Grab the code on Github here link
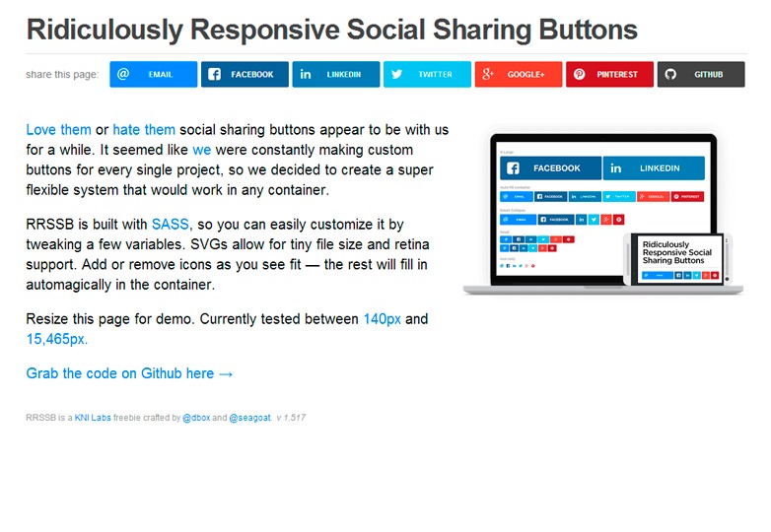This screenshot has height=532, width=771. pyautogui.click(x=129, y=373)
